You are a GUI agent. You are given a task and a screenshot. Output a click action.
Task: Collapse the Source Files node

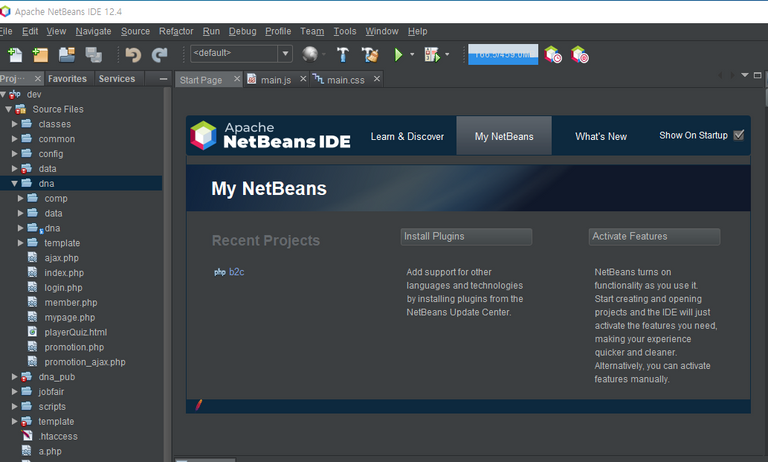[8, 109]
